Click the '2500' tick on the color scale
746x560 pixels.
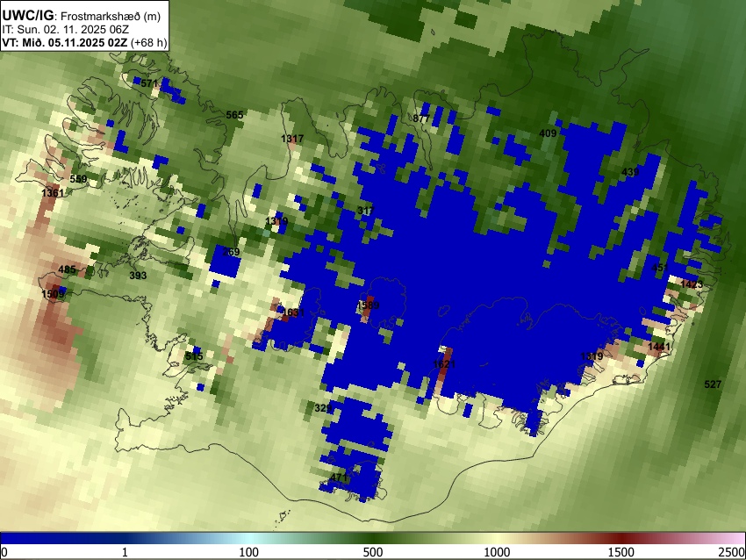(x=732, y=552)
